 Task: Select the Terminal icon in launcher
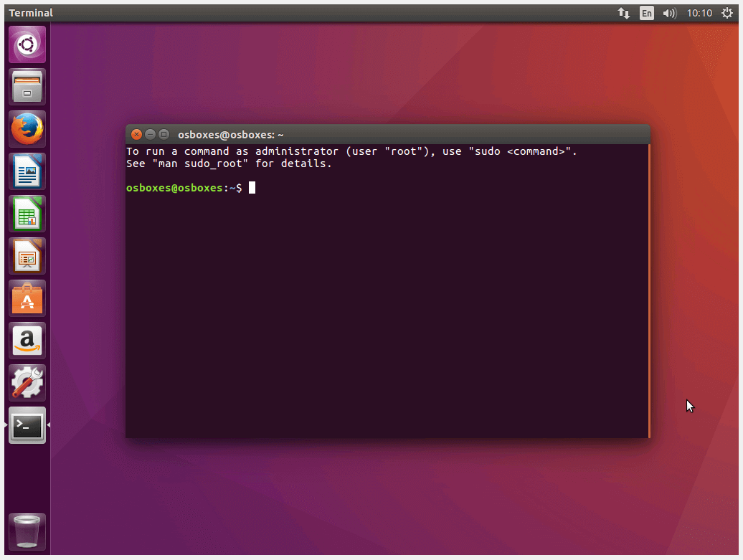click(x=27, y=426)
